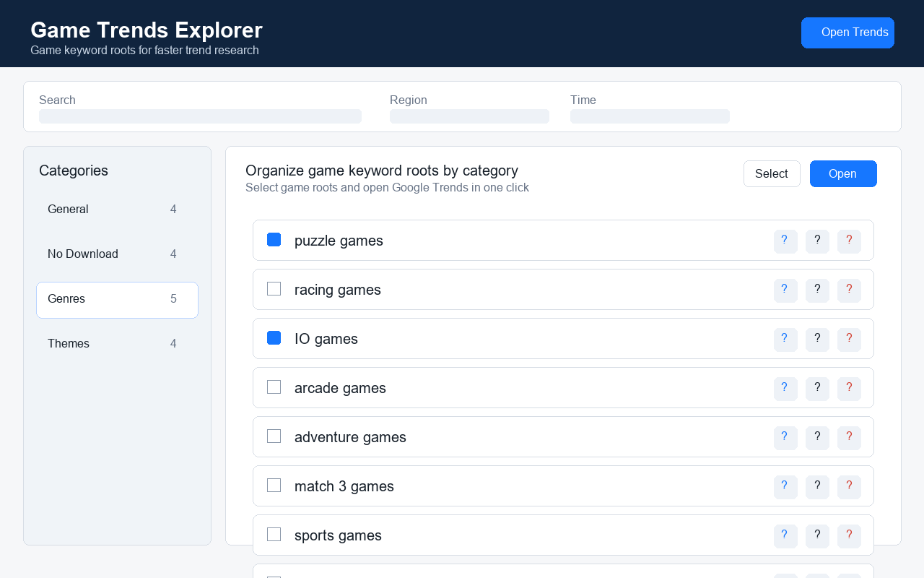Click the red question icon for sports games
The image size is (924, 578).
point(849,536)
